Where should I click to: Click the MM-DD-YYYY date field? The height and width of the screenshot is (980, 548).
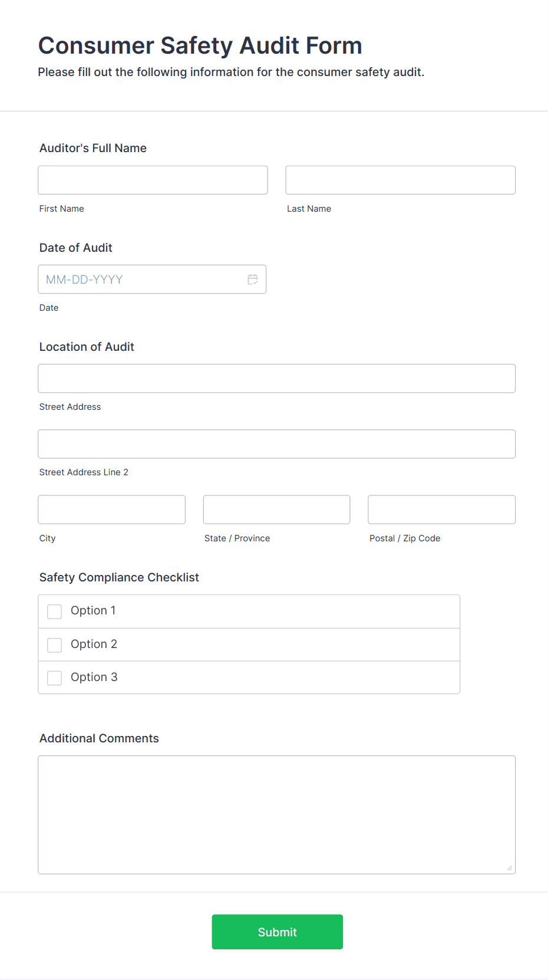[x=141, y=279]
